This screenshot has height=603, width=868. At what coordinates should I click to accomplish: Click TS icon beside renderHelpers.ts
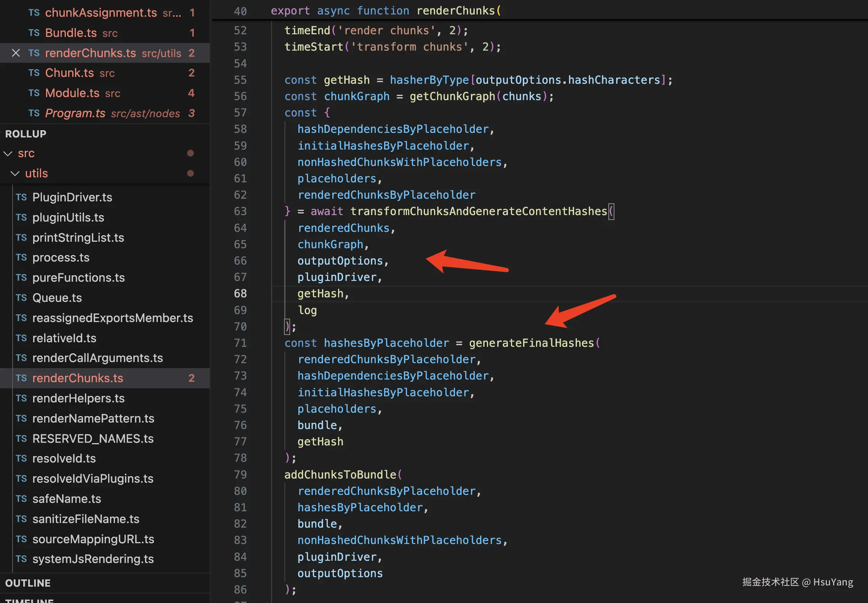21,398
